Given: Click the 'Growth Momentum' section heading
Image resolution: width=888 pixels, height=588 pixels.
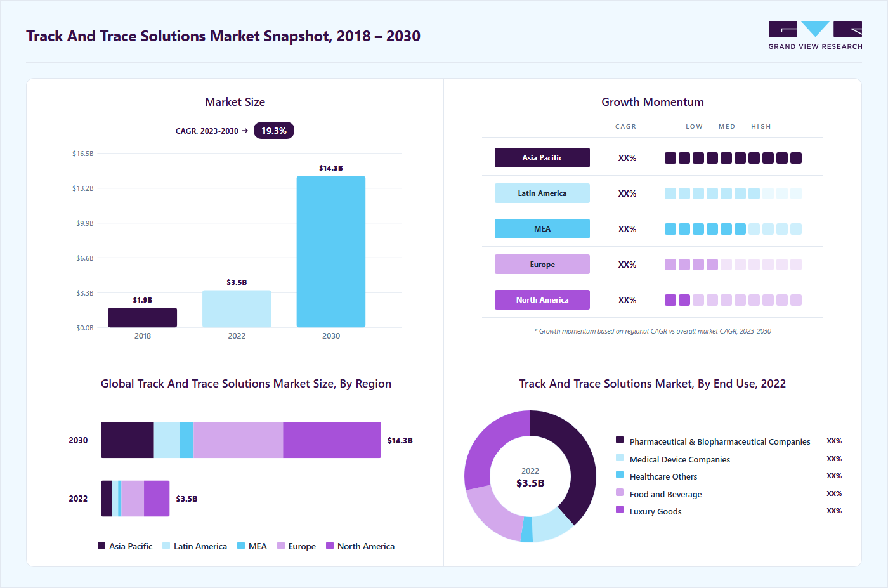Looking at the screenshot, I should pyautogui.click(x=653, y=102).
